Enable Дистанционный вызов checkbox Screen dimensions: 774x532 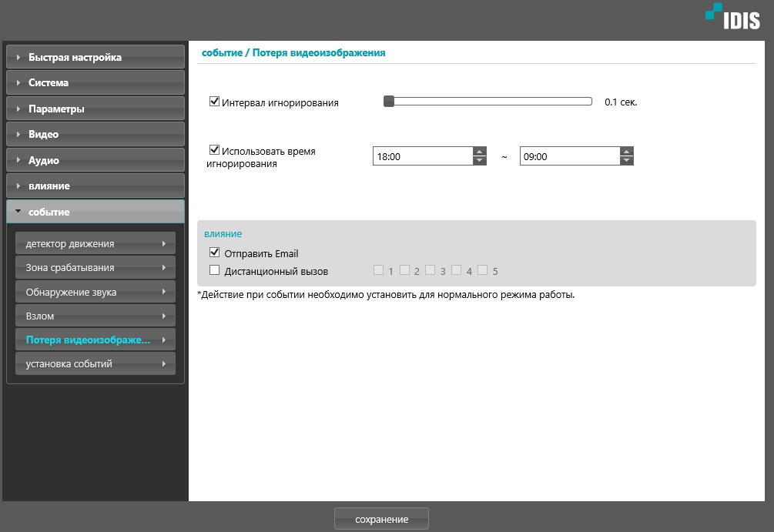[x=214, y=270]
